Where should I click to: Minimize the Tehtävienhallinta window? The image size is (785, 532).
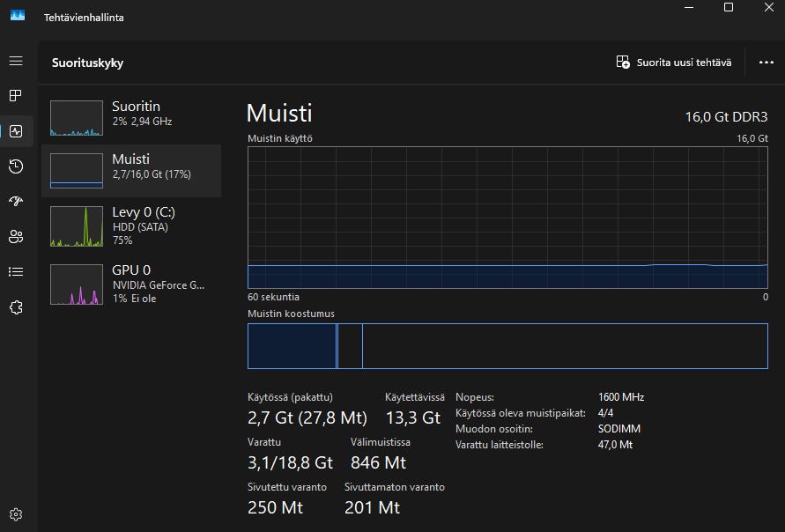(x=689, y=8)
